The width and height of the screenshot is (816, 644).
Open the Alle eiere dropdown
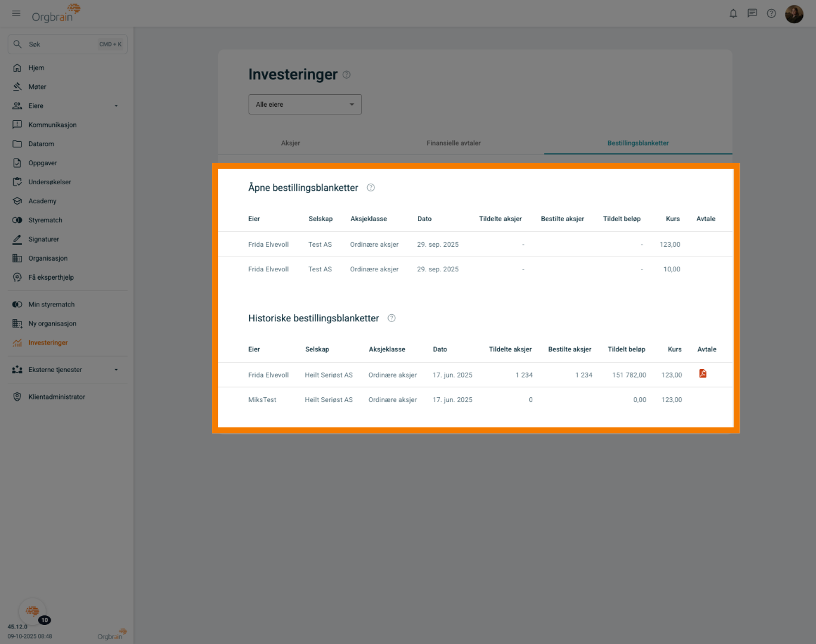(305, 104)
